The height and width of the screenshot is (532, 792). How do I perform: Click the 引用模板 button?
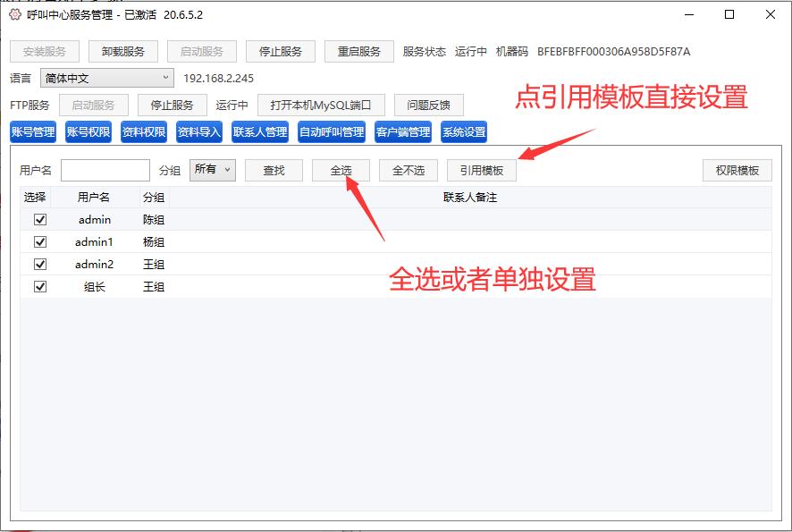click(x=482, y=170)
